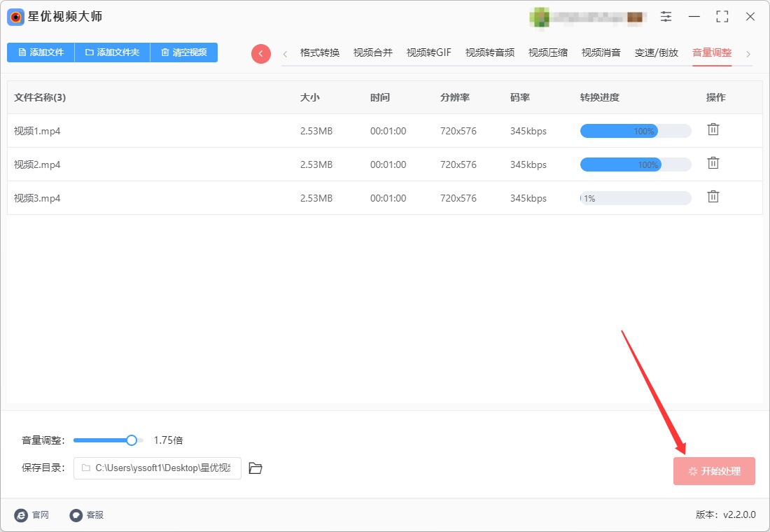Image resolution: width=770 pixels, height=532 pixels.
Task: Click the 文件名称(3) column header
Action: point(40,97)
